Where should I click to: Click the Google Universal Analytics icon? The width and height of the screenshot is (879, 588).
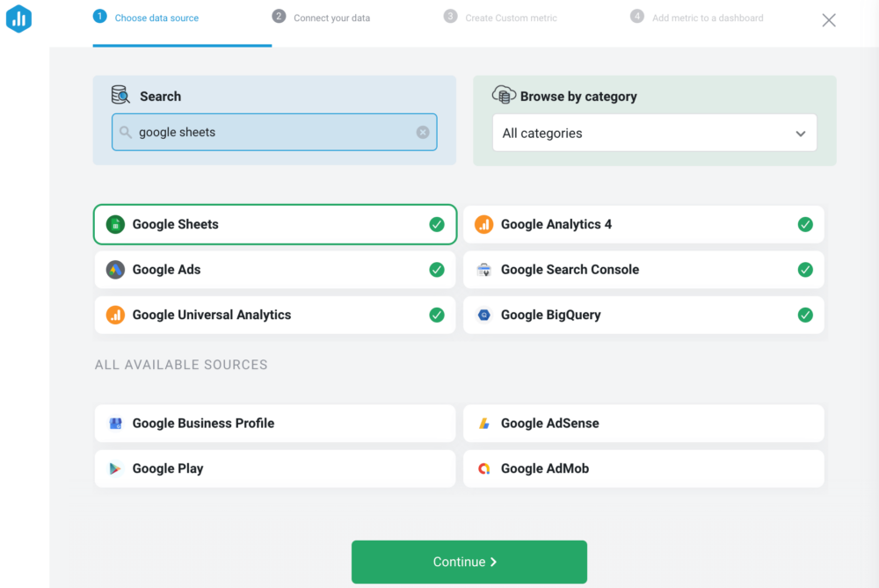click(115, 315)
